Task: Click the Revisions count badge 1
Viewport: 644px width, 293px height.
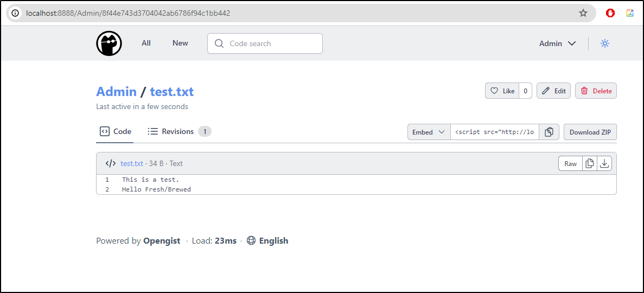Action: (205, 131)
